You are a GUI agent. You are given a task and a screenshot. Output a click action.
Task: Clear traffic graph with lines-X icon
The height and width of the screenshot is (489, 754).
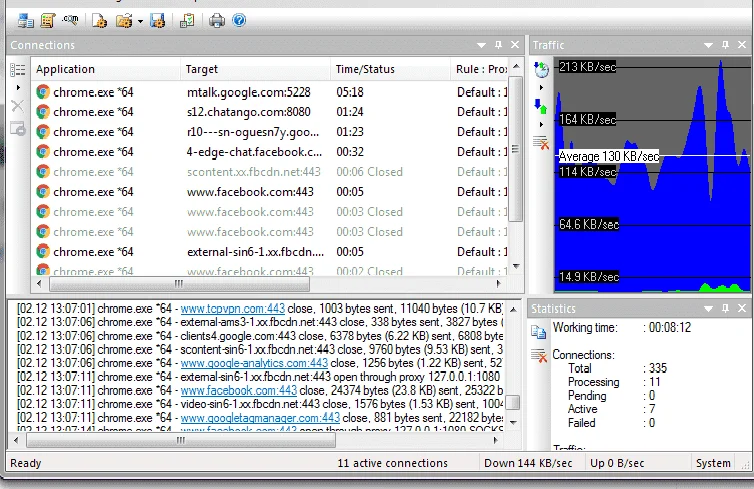(x=541, y=143)
